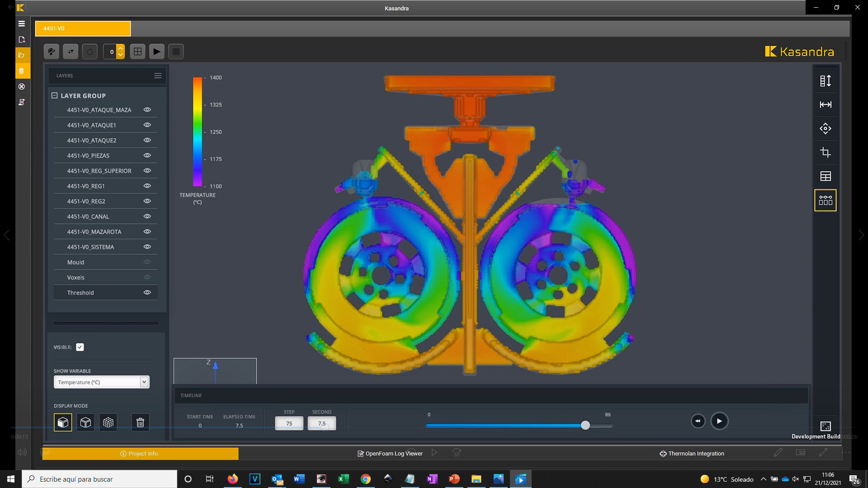Click the timeline slider handle

pos(585,425)
